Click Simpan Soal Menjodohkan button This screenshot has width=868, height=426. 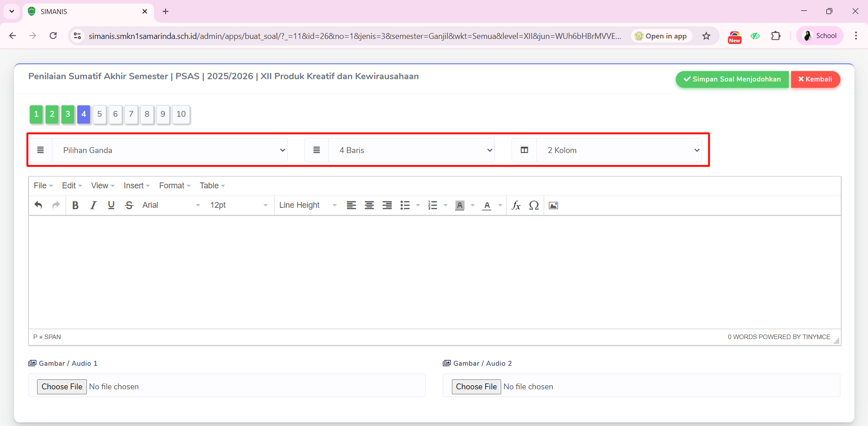click(x=732, y=79)
